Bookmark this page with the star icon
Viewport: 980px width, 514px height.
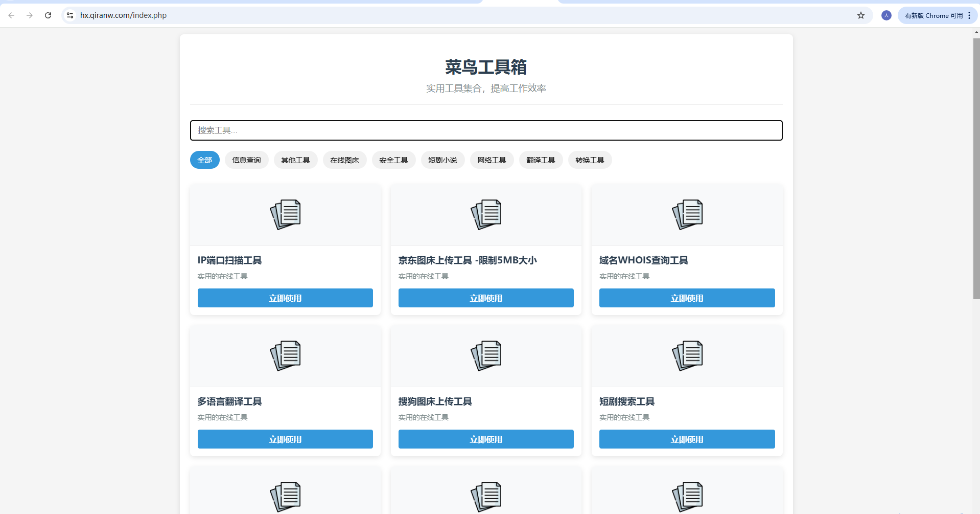[x=861, y=15]
